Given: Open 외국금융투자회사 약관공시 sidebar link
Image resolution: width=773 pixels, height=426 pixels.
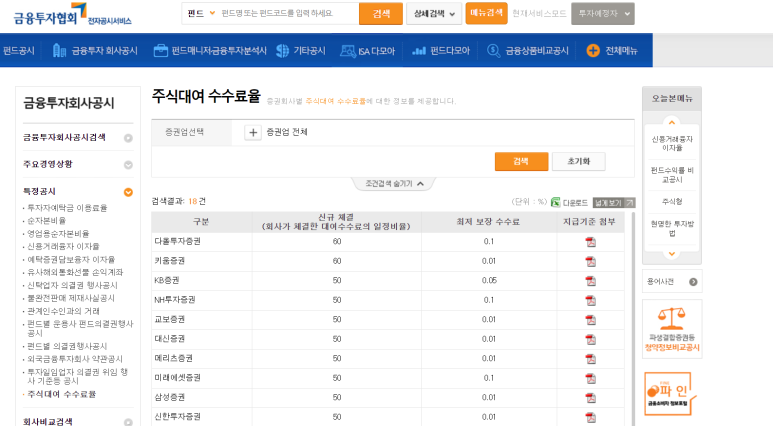Looking at the screenshot, I should click(75, 359).
